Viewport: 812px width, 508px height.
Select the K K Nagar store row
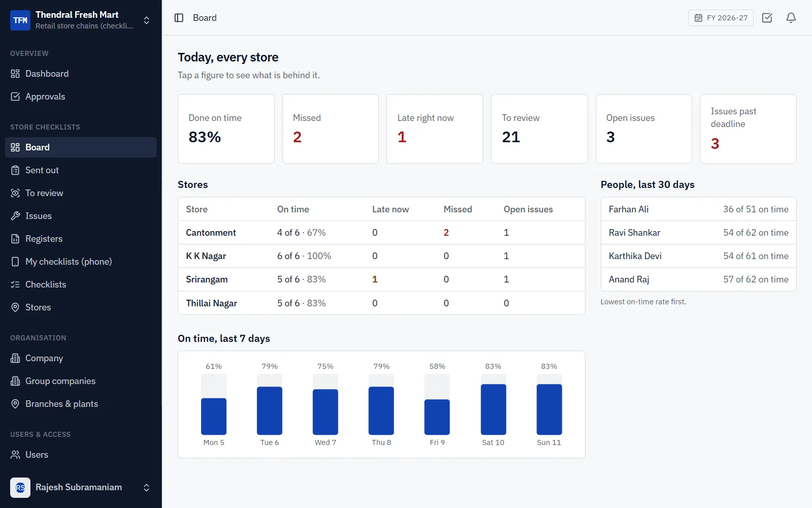pos(381,256)
